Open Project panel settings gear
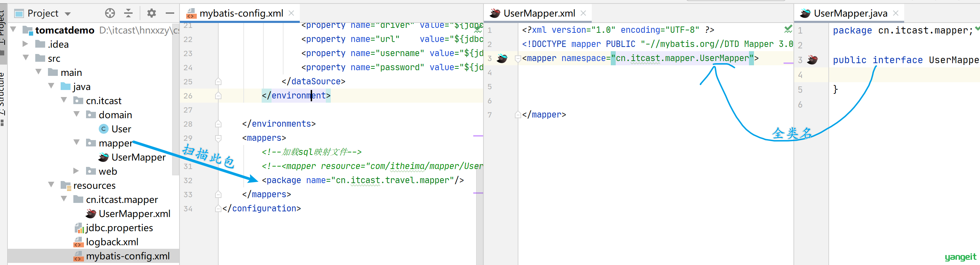The image size is (980, 265). (x=151, y=13)
